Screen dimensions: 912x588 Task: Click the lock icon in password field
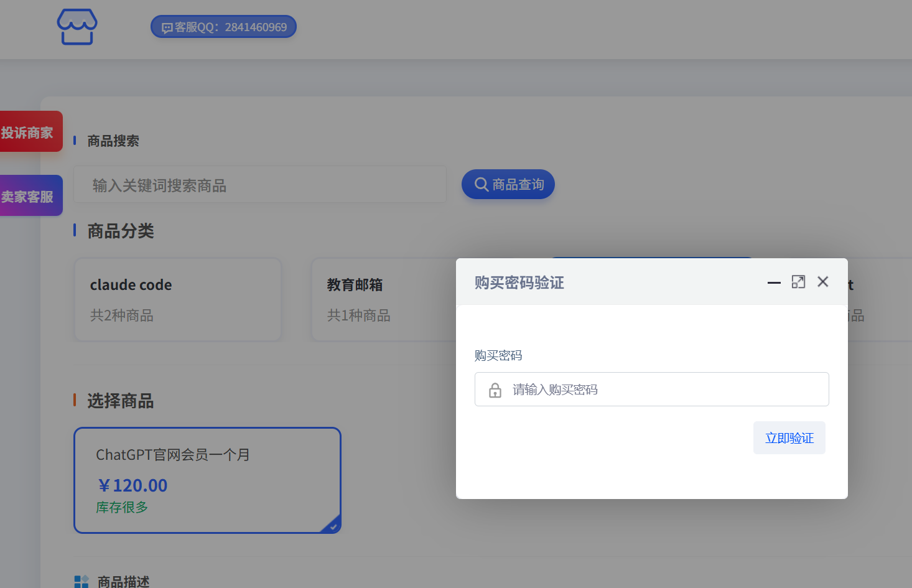point(495,390)
